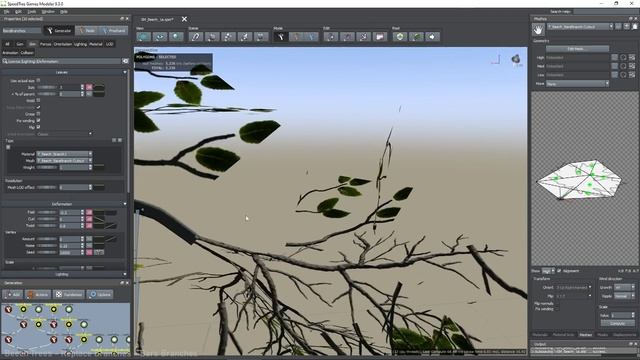Viewport: 640px width, 360px height.
Task: Toggle the pink button beside Seed field
Action: click(89, 252)
